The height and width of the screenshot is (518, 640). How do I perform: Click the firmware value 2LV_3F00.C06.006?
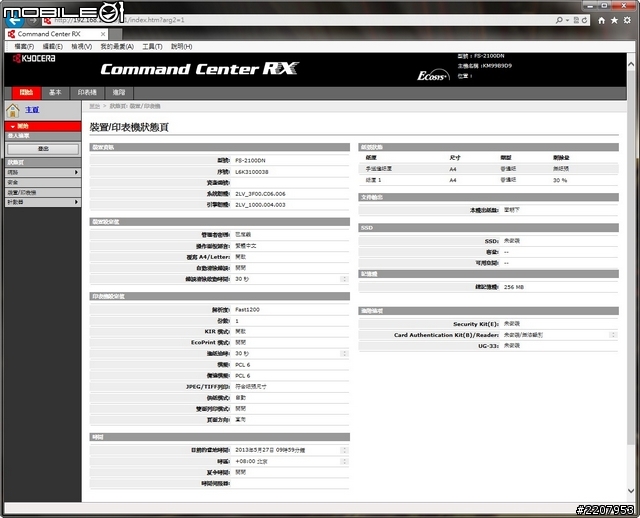[x=260, y=194]
